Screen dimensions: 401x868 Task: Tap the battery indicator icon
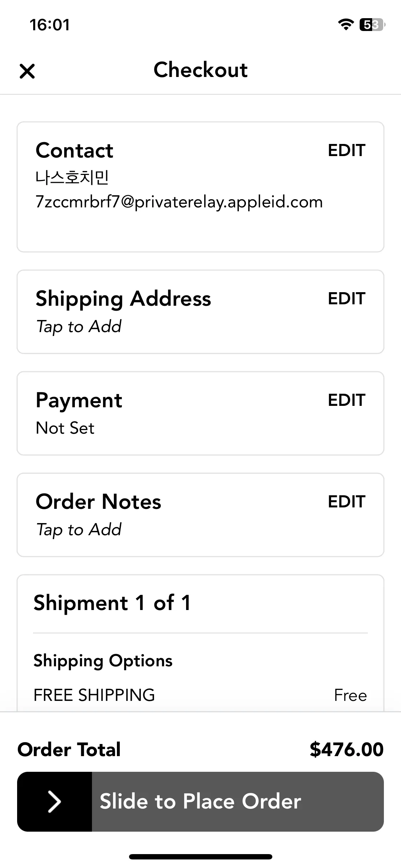(372, 25)
